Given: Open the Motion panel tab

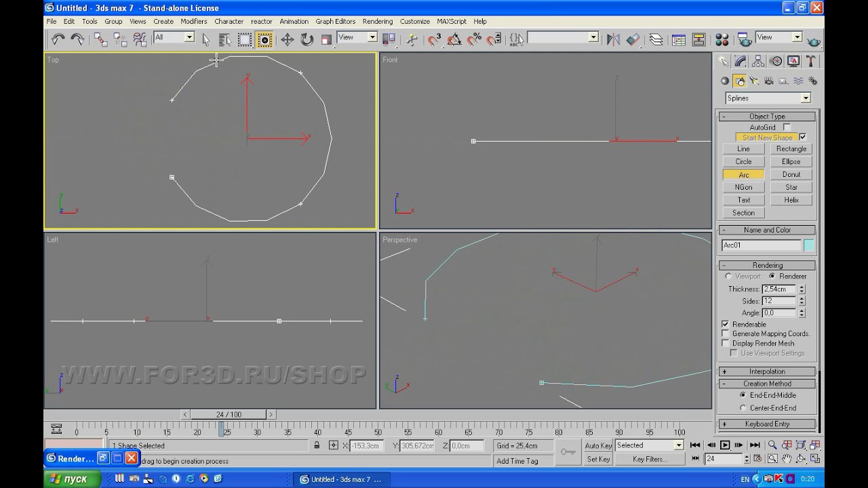Looking at the screenshot, I should coord(776,62).
